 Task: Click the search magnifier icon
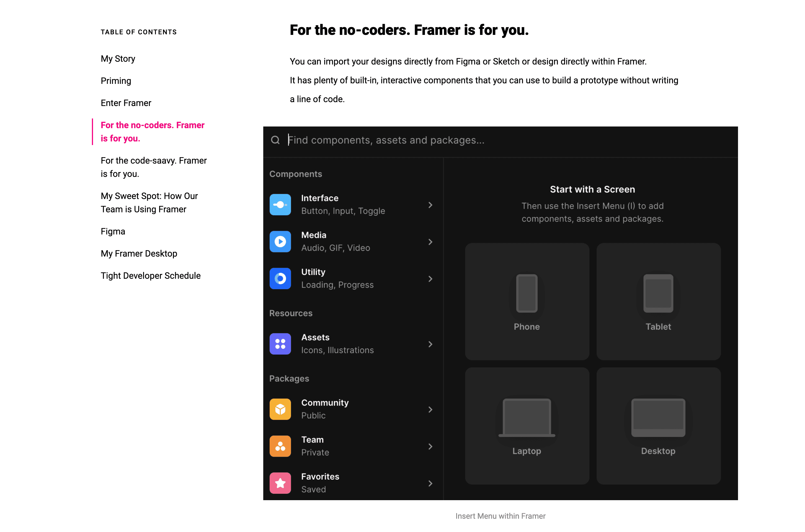tap(275, 140)
